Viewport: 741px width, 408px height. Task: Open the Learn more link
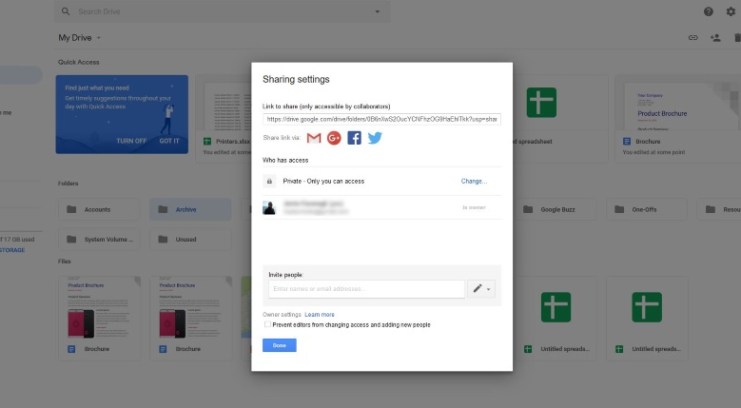point(320,314)
